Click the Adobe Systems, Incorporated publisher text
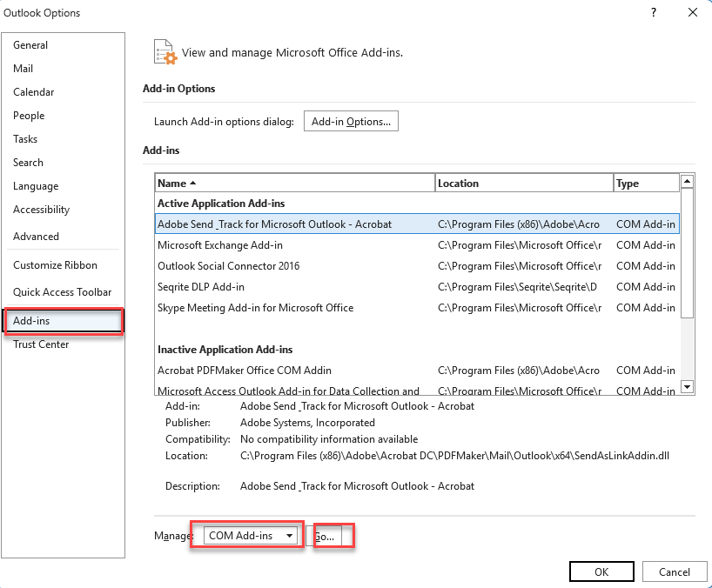The image size is (712, 588). 307,423
